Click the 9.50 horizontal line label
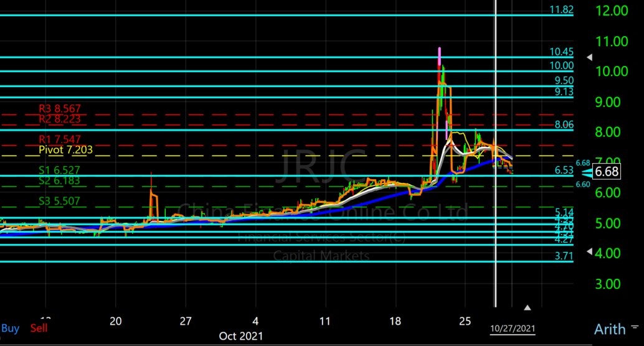This screenshot has width=644, height=346. pyautogui.click(x=564, y=80)
